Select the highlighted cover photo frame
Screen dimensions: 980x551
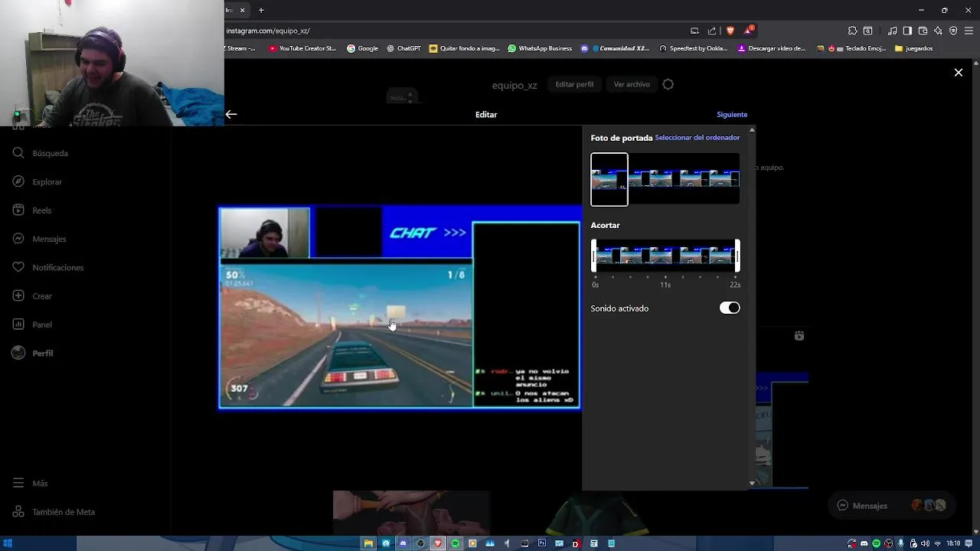pyautogui.click(x=609, y=179)
